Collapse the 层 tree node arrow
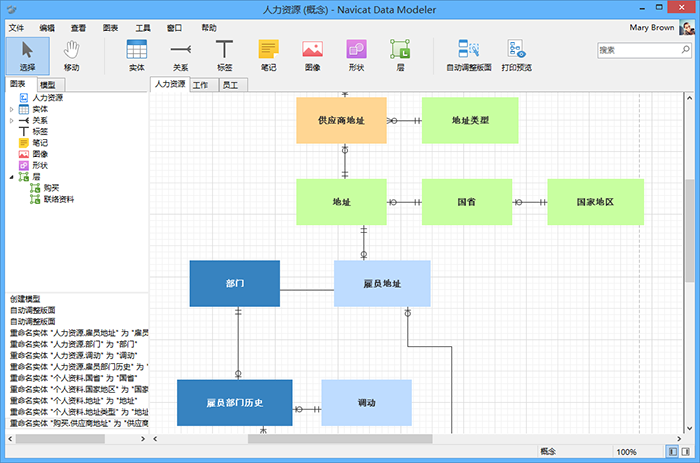The width and height of the screenshot is (700, 463). [x=12, y=177]
